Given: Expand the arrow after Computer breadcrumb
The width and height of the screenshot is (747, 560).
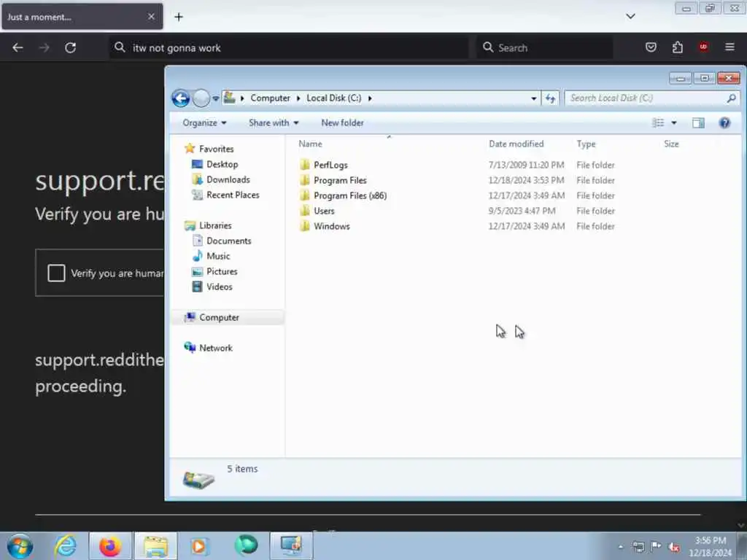Looking at the screenshot, I should (298, 98).
